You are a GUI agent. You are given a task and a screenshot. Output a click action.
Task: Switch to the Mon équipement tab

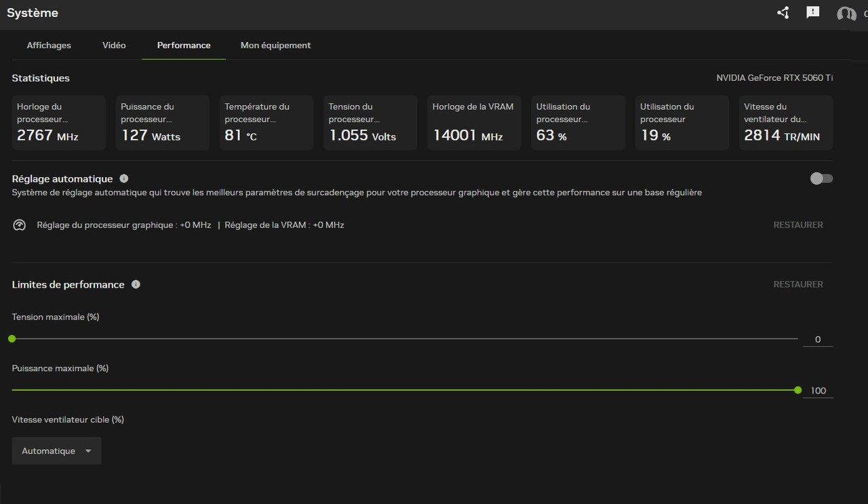coord(275,45)
